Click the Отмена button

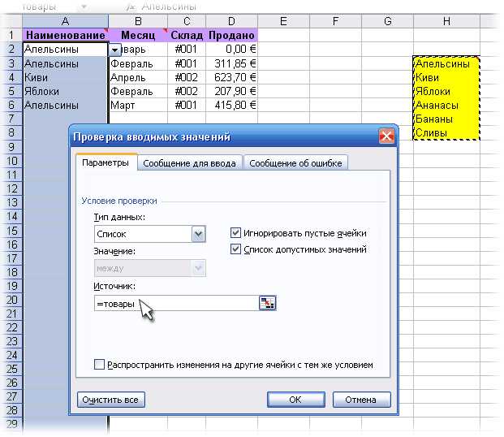[x=361, y=400]
